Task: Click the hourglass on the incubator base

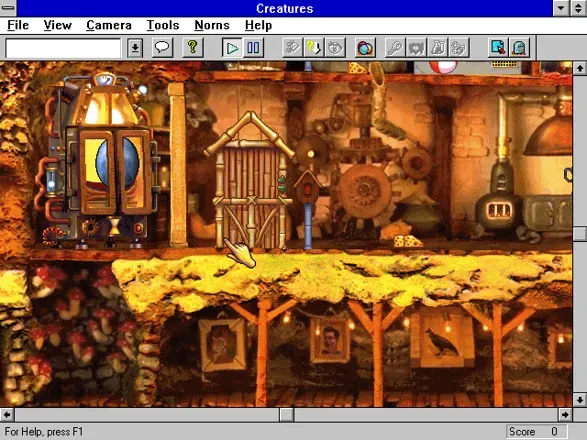Action: [114, 226]
